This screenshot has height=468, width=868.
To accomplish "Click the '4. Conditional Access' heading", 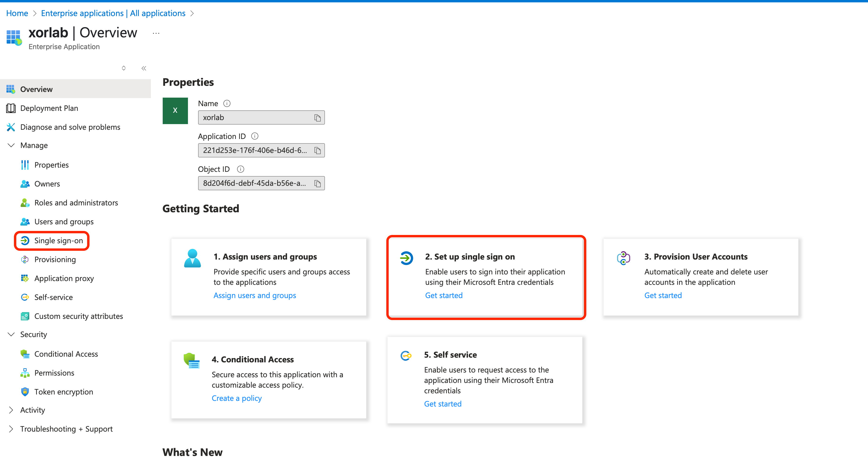I will click(x=253, y=360).
